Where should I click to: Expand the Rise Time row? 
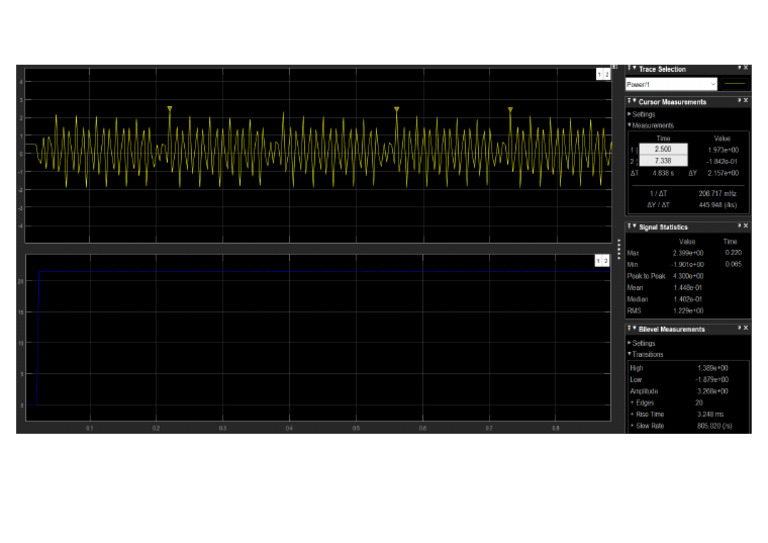632,414
